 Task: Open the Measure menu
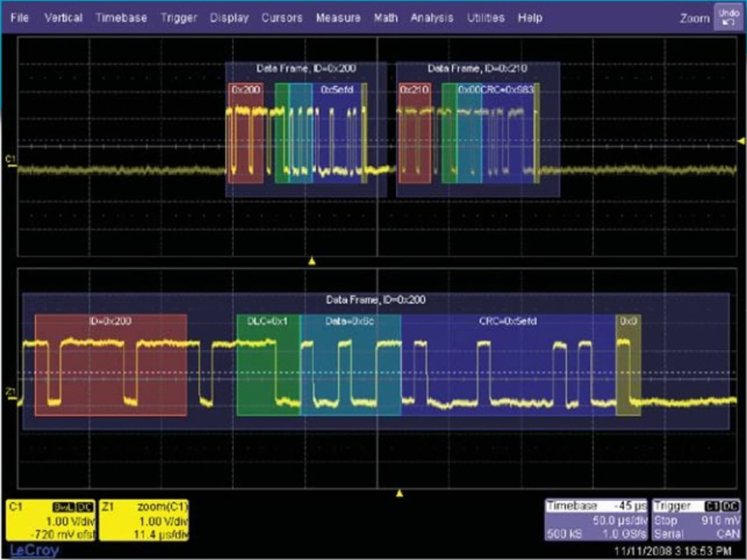tap(339, 17)
